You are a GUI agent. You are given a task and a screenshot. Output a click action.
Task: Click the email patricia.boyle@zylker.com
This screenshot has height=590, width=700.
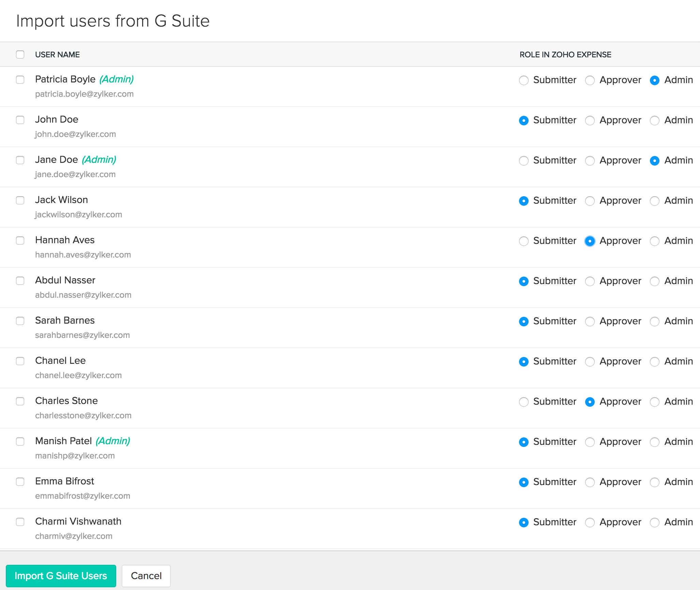pos(84,94)
